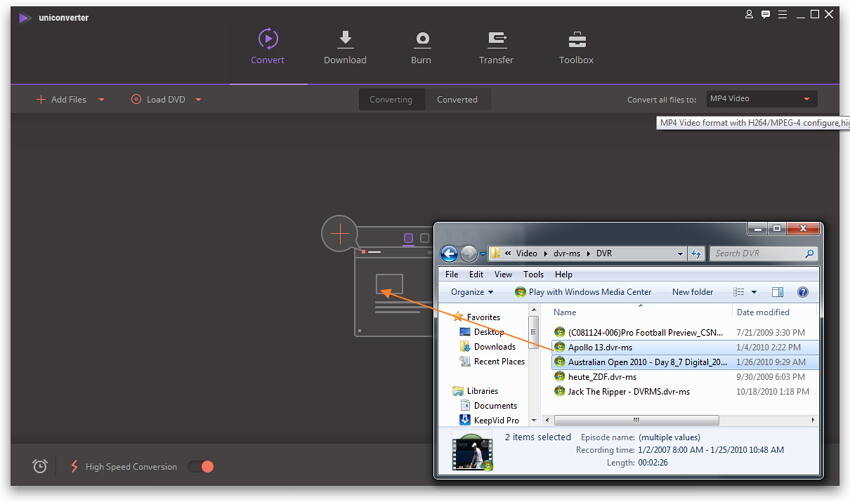
Task: Click Play with Windows Media Center
Action: (x=583, y=292)
